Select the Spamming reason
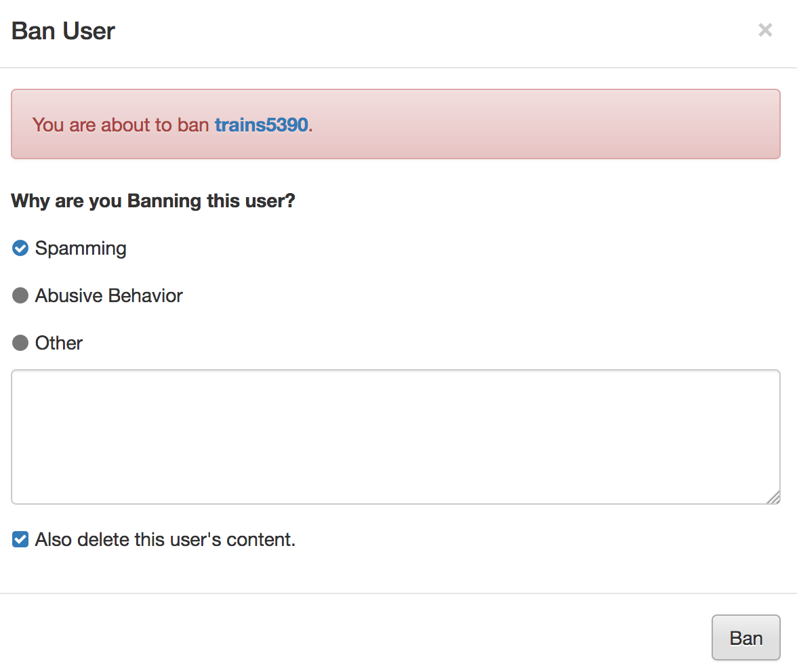Image resolution: width=797 pixels, height=672 pixels. click(20, 249)
